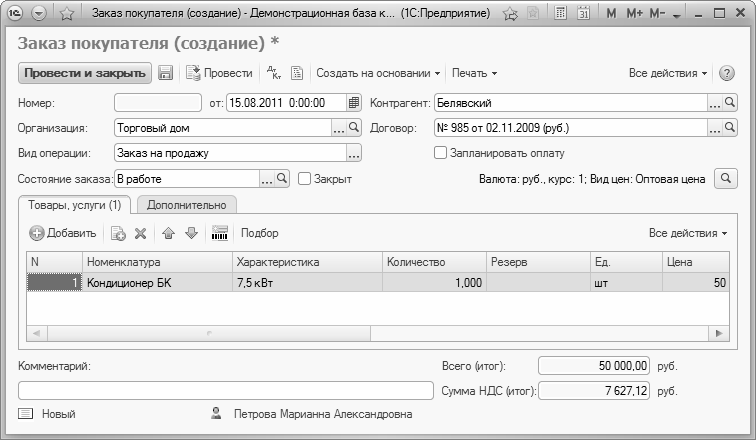
Task: Move row down with arrow icon
Action: 191,233
